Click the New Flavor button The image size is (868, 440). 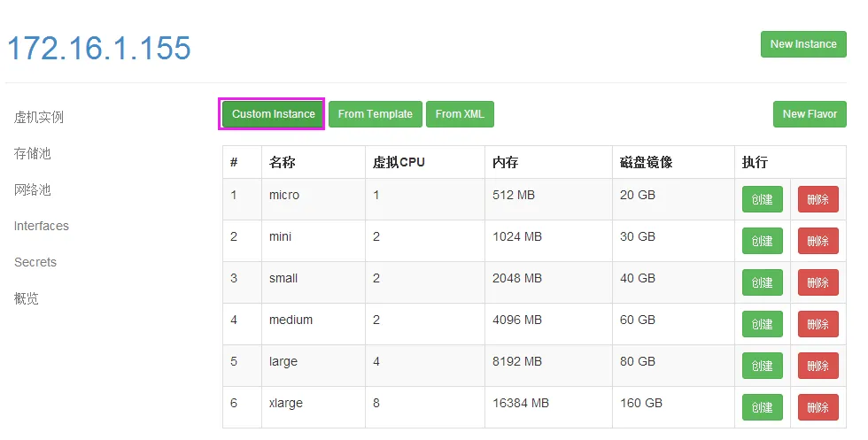point(809,114)
